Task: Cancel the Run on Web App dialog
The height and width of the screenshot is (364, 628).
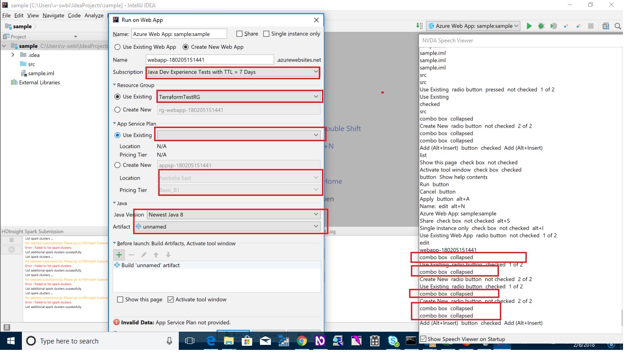Action: pos(269,334)
